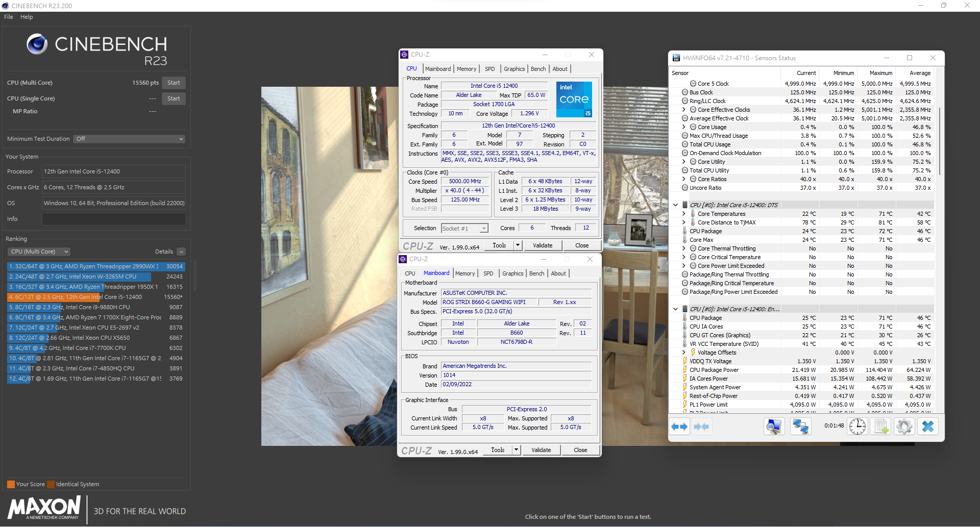Expand Core Temperatures sensor row
980x527 pixels.
point(684,214)
